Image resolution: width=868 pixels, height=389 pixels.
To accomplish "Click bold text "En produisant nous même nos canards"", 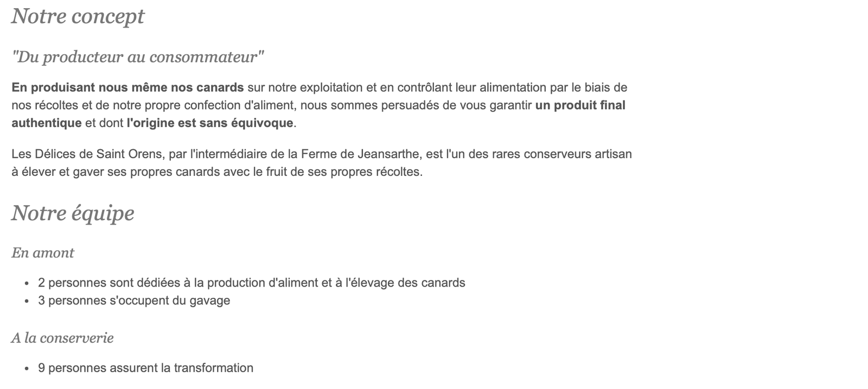I will pos(127,87).
